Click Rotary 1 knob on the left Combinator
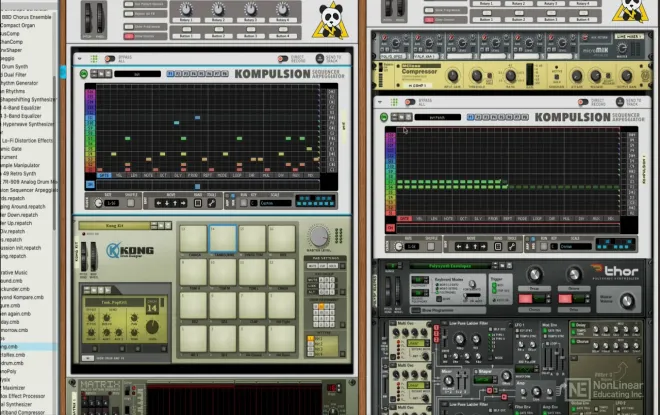This screenshot has width=660, height=415. point(186,9)
